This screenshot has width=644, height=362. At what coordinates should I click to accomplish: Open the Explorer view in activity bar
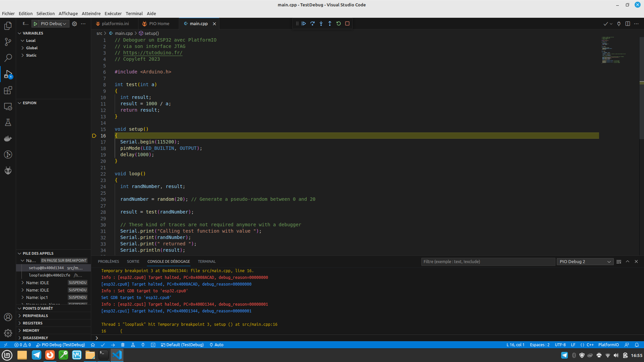[x=8, y=26]
